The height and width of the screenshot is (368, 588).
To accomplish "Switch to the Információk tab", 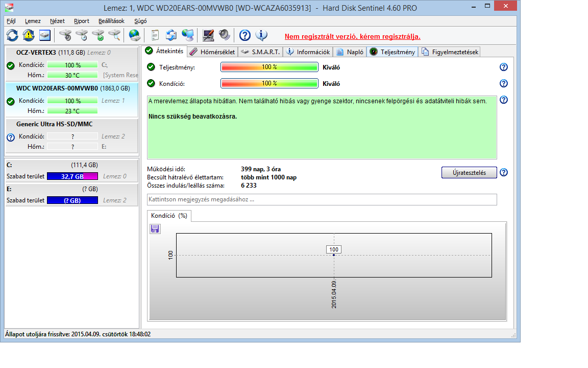I will 308,52.
